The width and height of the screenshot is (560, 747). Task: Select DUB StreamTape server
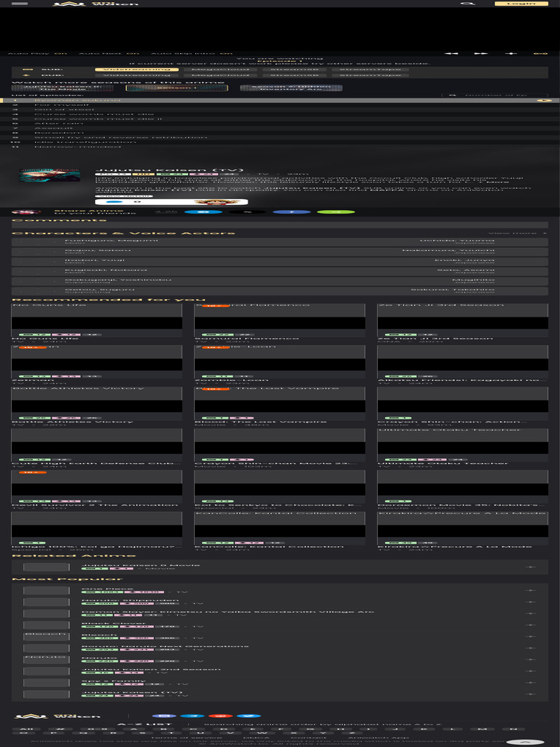click(x=370, y=75)
